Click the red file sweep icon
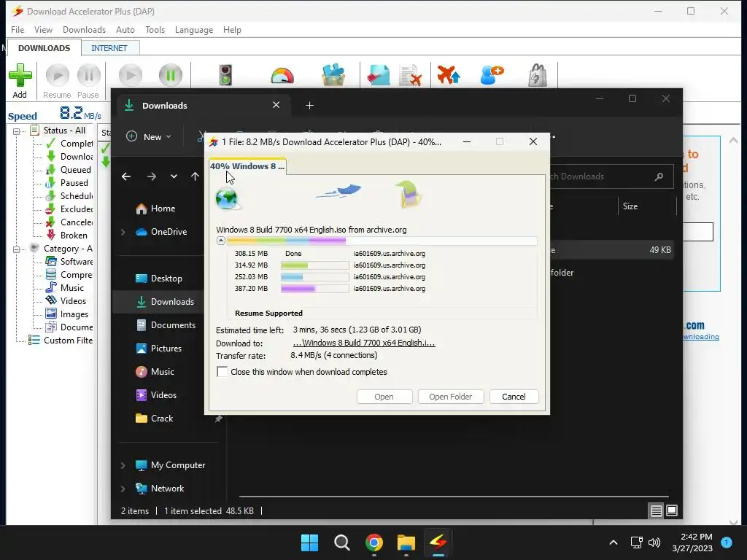The height and width of the screenshot is (560, 747). click(x=379, y=75)
